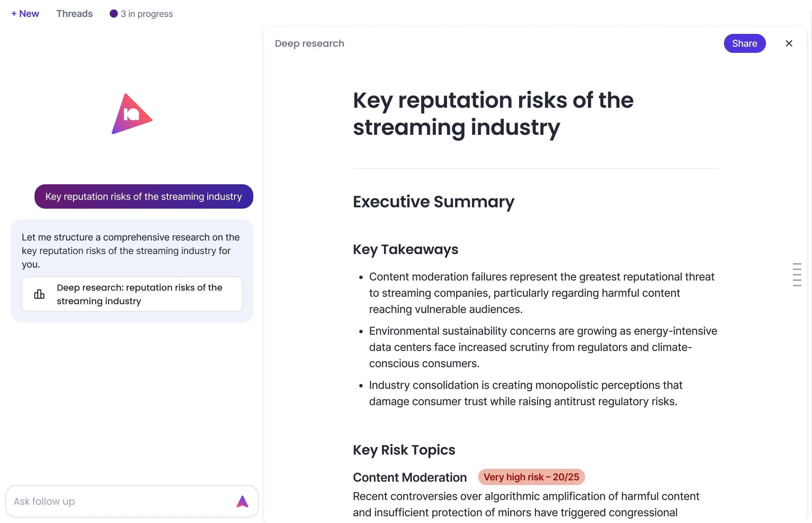The width and height of the screenshot is (812, 523).
Task: Click the bar chart icon in research card
Action: [x=39, y=294]
